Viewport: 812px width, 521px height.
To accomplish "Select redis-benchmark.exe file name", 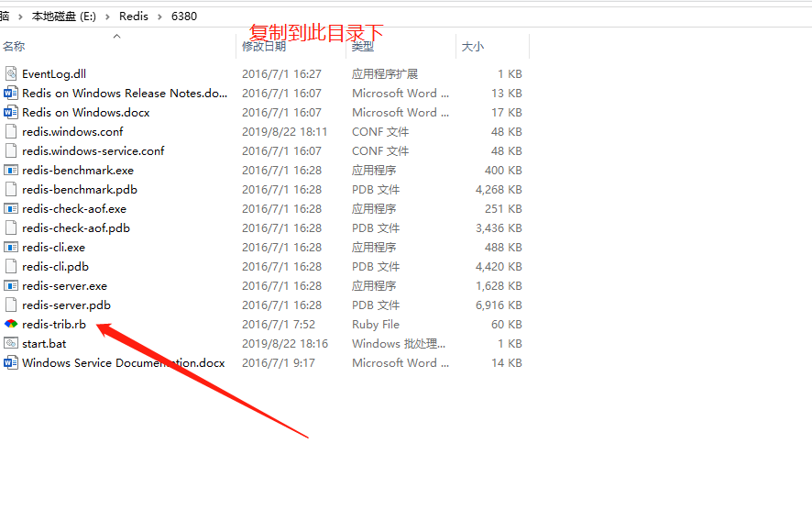I will pos(78,170).
